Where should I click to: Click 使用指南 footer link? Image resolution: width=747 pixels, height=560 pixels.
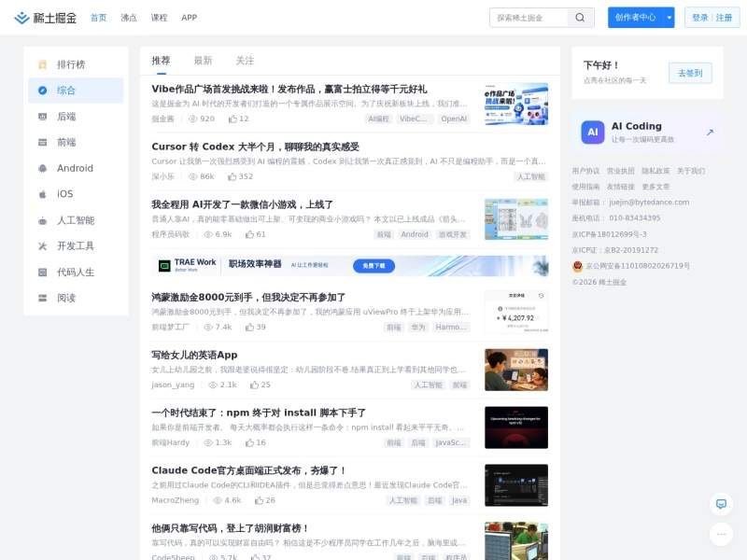[x=585, y=187]
